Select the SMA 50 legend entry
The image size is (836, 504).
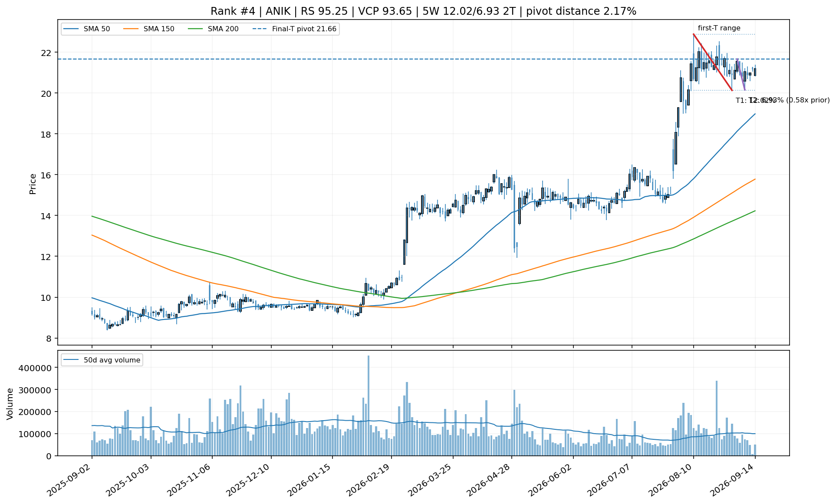tap(86, 29)
